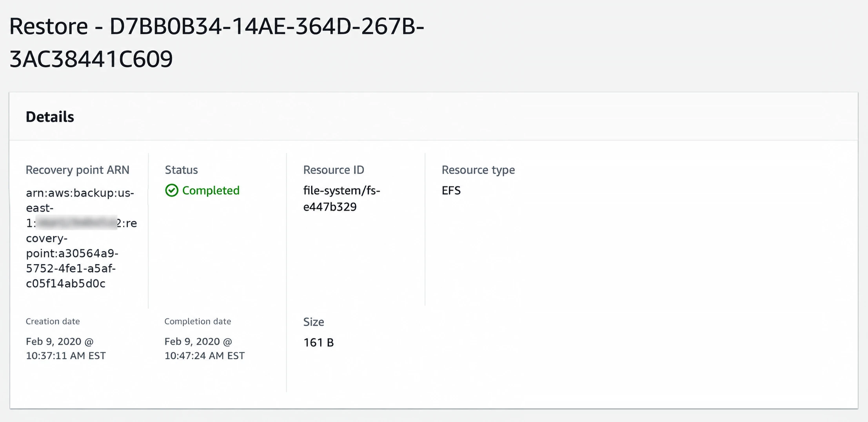This screenshot has width=868, height=422.
Task: Click the blurred account number in the ARN
Action: (77, 223)
